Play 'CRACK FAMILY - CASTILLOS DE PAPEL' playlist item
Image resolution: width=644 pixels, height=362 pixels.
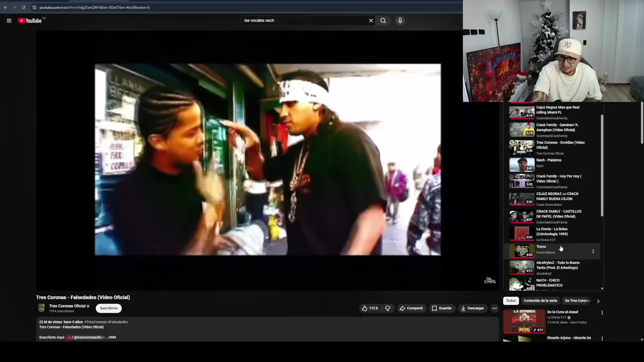coord(553,216)
